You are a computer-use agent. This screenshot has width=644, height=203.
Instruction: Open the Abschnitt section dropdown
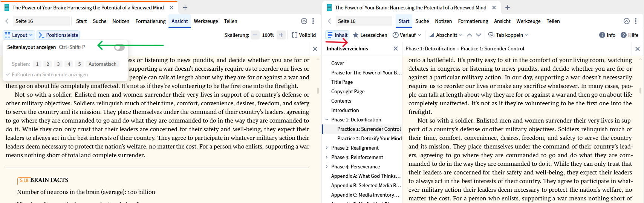446,35
